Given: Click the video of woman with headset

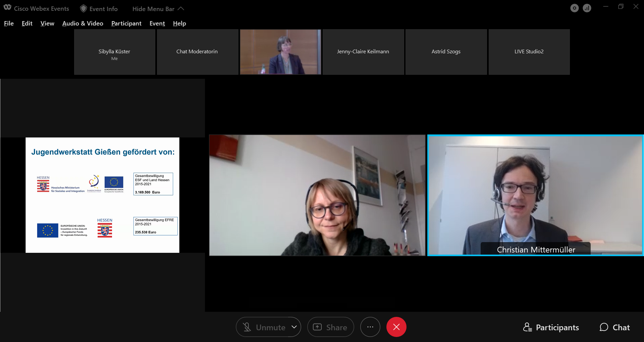Looking at the screenshot, I should (x=317, y=195).
